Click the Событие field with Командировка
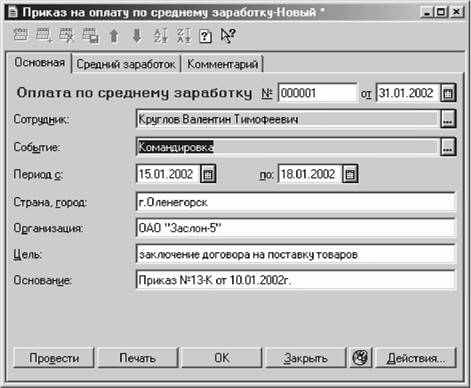This screenshot has width=471, height=388. point(288,147)
